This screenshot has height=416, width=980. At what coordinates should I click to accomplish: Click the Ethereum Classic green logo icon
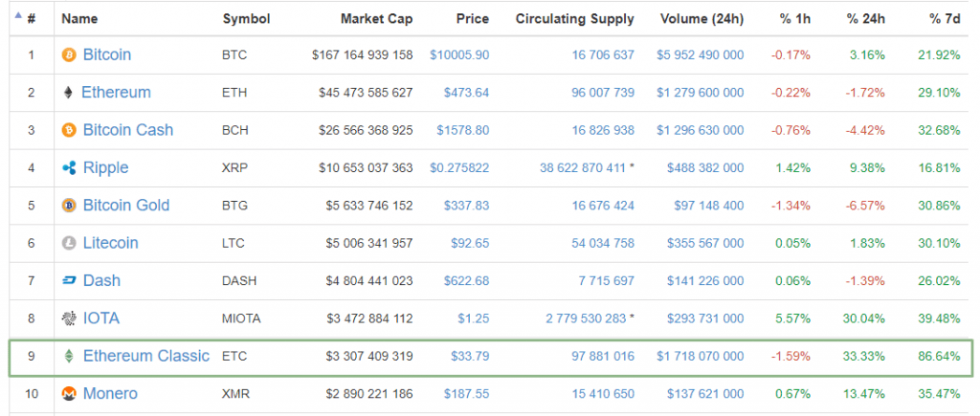(x=69, y=357)
